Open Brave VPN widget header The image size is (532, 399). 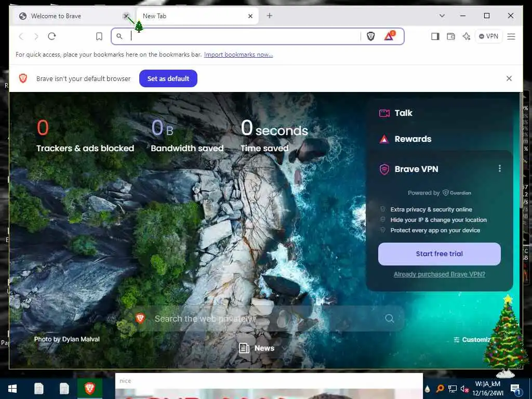[x=408, y=169]
